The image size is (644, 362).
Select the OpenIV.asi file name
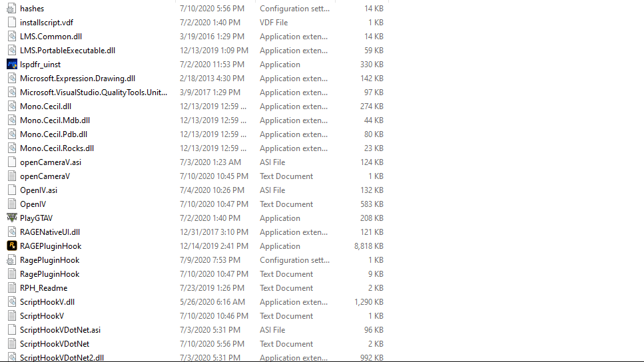(39, 190)
